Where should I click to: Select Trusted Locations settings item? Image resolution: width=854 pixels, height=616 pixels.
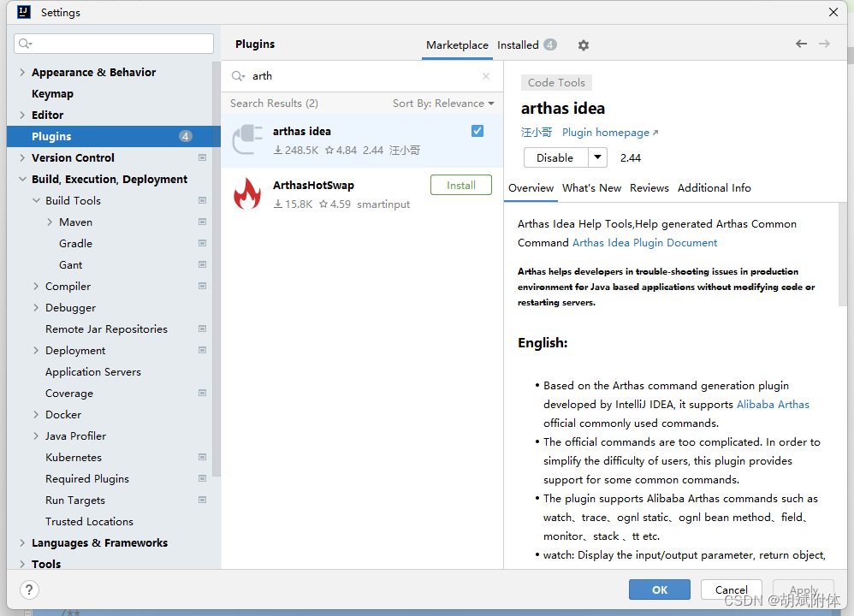coord(89,522)
